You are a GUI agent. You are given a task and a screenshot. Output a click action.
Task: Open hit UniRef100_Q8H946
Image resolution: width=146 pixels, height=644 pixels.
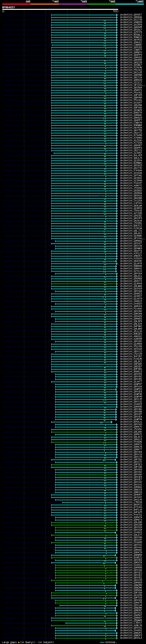pyautogui.click(x=131, y=17)
